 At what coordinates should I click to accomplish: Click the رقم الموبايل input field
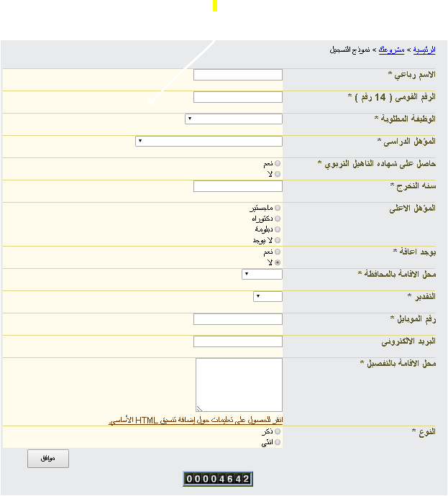238,319
